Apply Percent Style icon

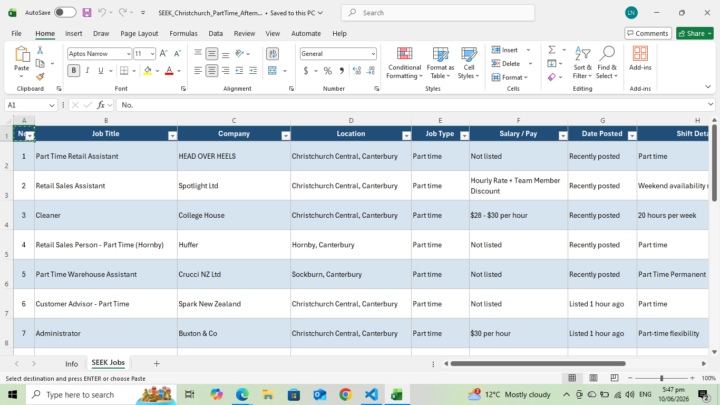click(327, 71)
